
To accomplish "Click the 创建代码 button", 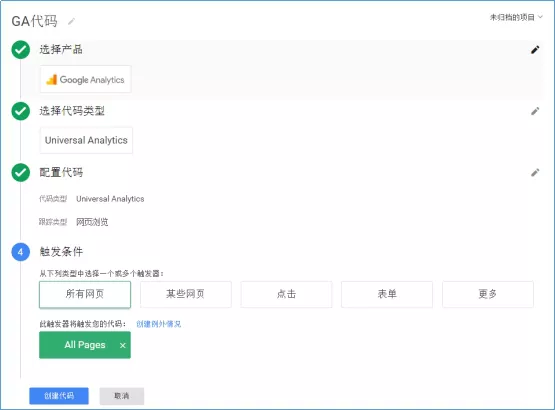I will coord(59,396).
